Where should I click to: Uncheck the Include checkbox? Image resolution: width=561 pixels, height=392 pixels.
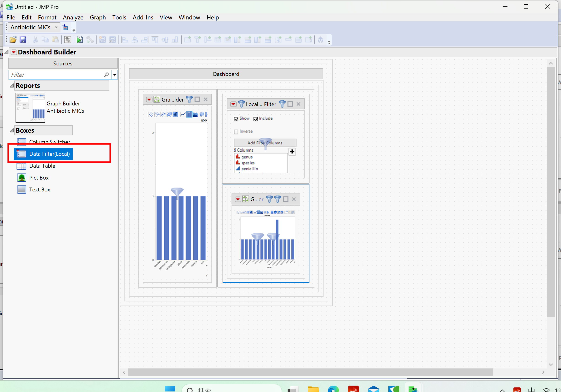tap(256, 119)
